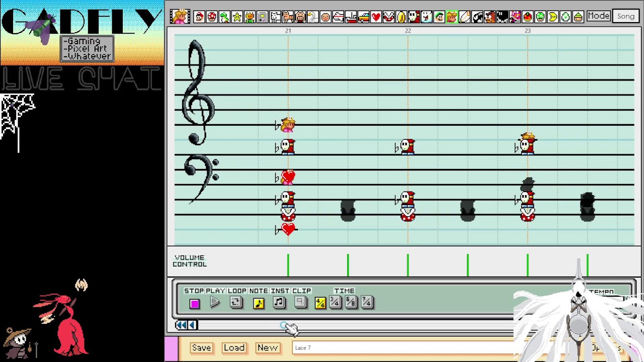Choose the Shy Guy instrument in toolbar
The image size is (644, 362).
tap(414, 17)
